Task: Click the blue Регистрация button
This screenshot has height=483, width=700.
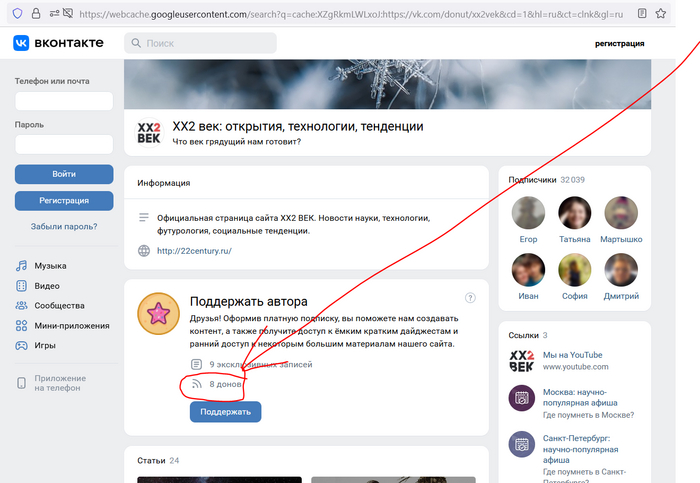Action: click(x=64, y=201)
